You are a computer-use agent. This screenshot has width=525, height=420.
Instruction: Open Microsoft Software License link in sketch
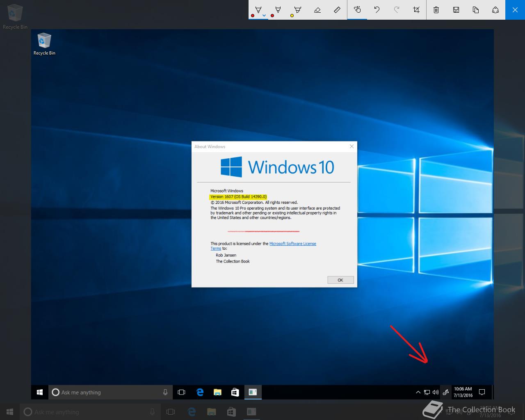pyautogui.click(x=293, y=244)
